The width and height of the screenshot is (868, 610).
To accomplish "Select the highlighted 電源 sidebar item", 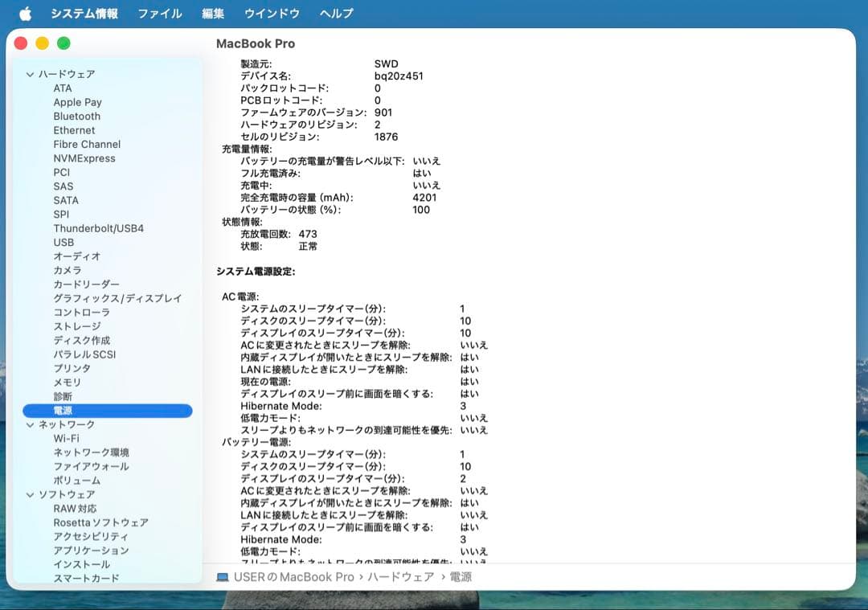I will click(108, 411).
